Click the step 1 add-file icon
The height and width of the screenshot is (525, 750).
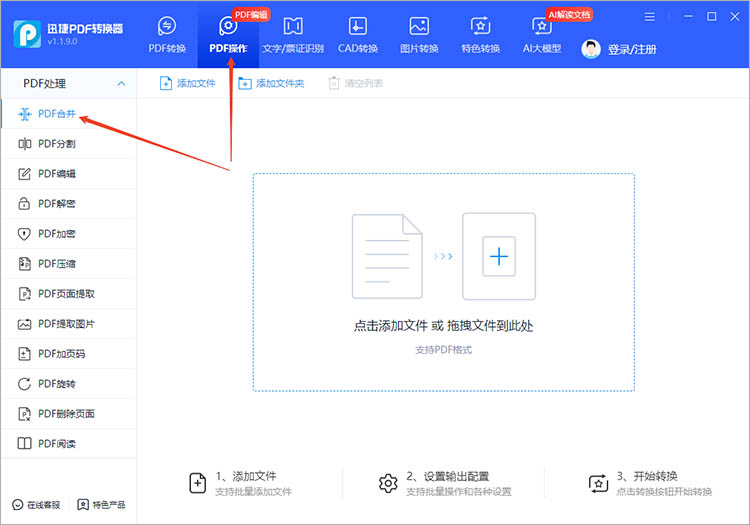(x=198, y=483)
